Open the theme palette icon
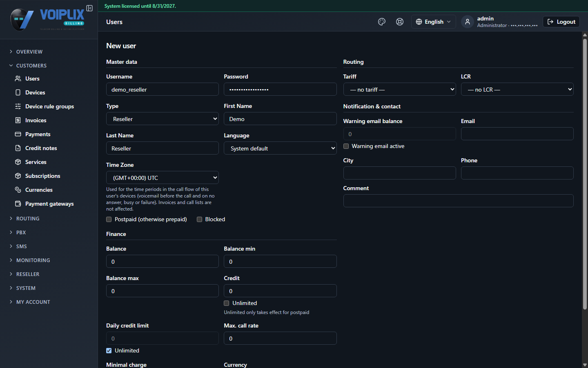The height and width of the screenshot is (368, 588). pyautogui.click(x=382, y=22)
